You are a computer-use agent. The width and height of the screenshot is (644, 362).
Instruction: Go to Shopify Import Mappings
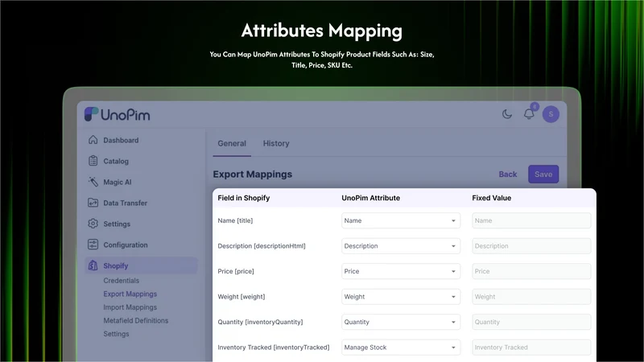130,307
